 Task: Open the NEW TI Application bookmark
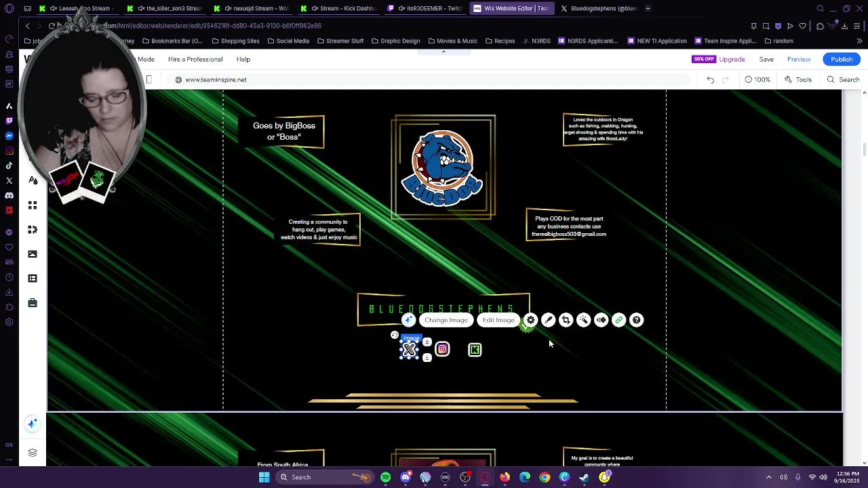(x=657, y=41)
